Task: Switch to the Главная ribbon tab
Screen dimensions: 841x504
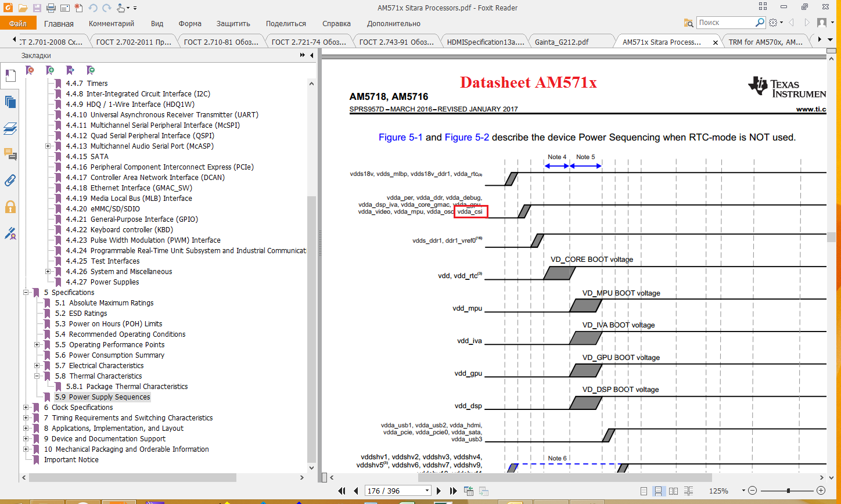Action: click(59, 24)
